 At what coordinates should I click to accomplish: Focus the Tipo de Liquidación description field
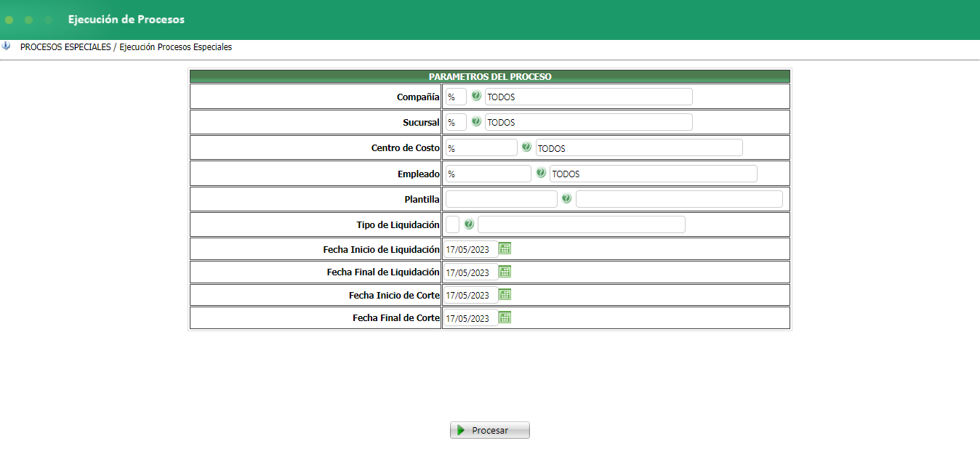pyautogui.click(x=582, y=224)
